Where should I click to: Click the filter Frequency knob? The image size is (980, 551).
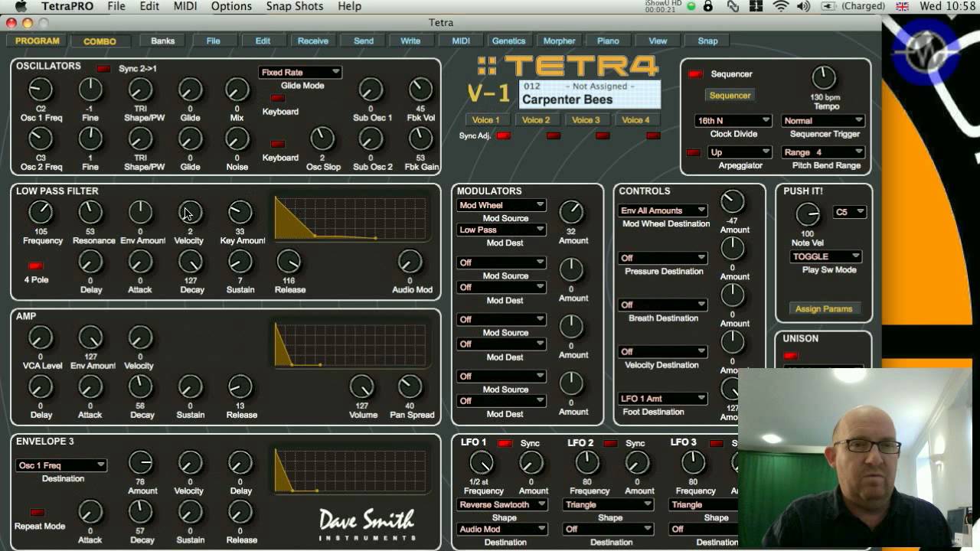click(41, 213)
